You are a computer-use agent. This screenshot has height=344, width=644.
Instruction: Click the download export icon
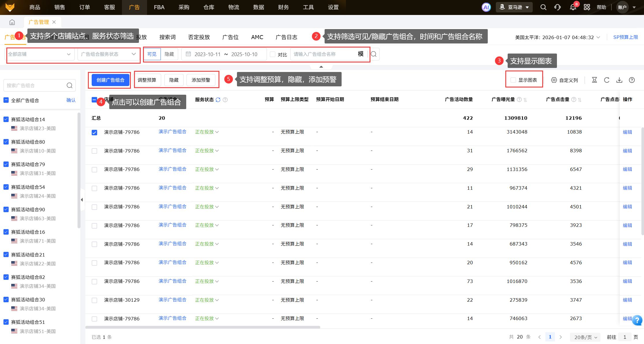point(619,80)
